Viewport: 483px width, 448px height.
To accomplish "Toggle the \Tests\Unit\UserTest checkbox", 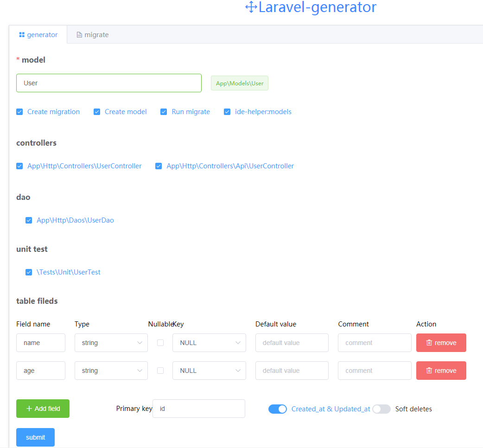I will [x=29, y=272].
